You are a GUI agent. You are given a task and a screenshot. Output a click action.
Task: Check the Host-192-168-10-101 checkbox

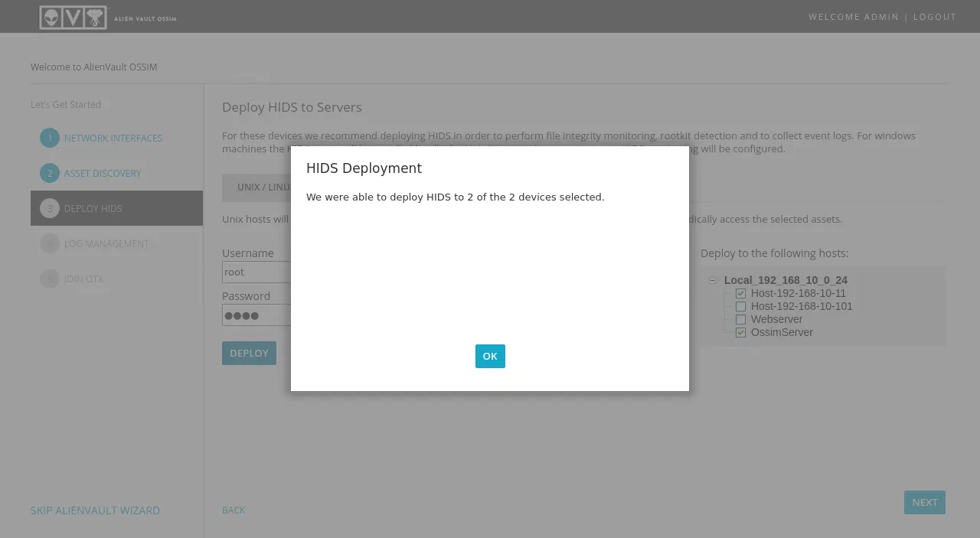740,306
